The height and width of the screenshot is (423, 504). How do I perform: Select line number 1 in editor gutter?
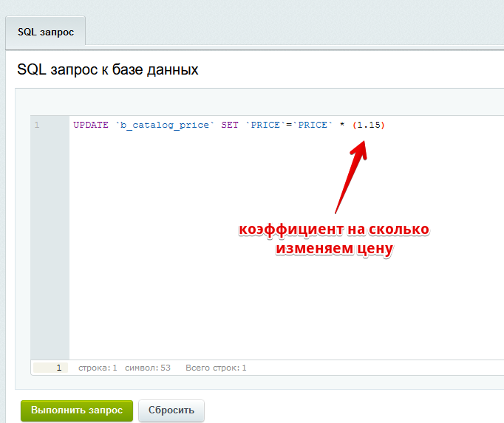(x=37, y=125)
